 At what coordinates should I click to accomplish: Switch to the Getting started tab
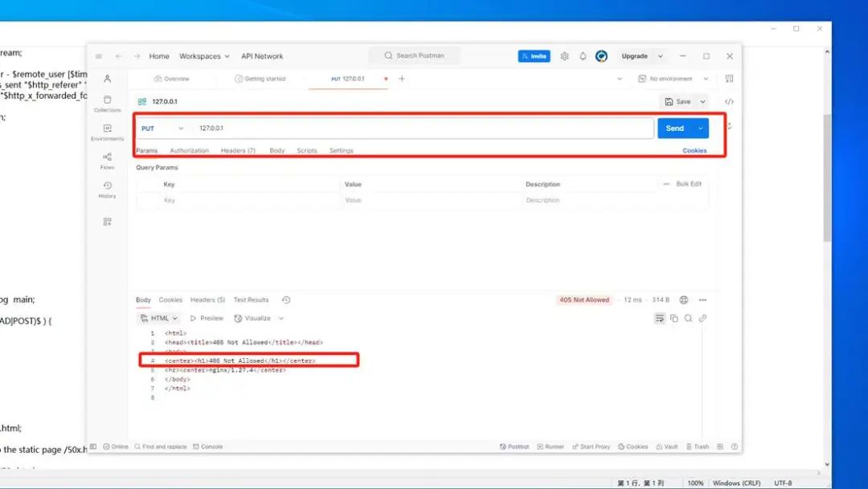coord(260,79)
